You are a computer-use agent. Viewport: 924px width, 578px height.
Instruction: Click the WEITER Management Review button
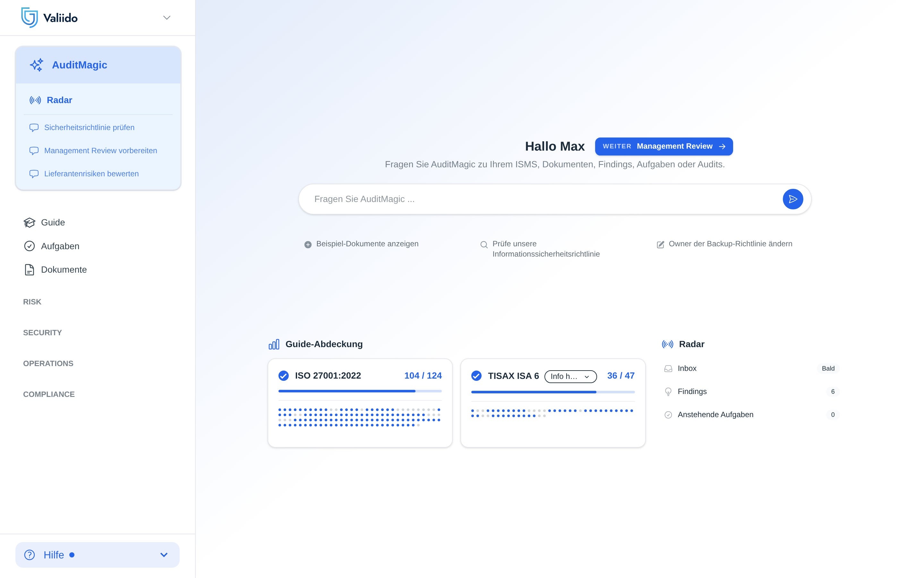click(x=663, y=146)
